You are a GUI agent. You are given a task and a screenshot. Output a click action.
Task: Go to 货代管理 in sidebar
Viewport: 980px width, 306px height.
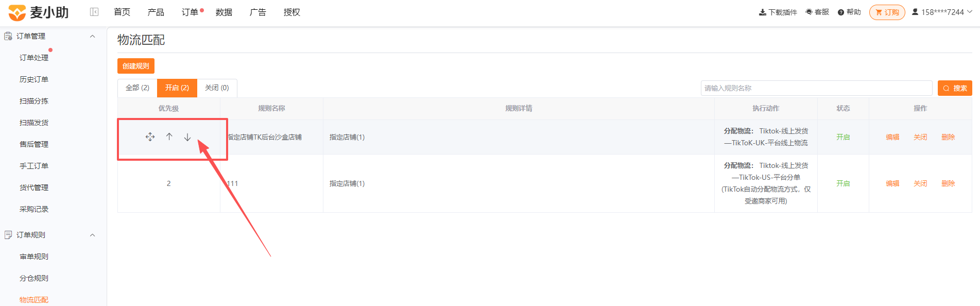click(x=34, y=188)
